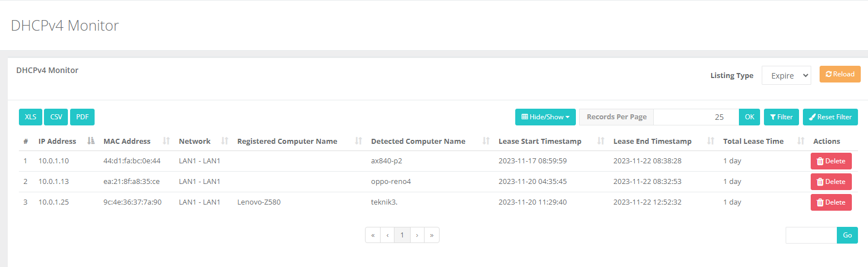Sort by IP Address column icon
Viewport: 868px width, 267px height.
(91, 142)
